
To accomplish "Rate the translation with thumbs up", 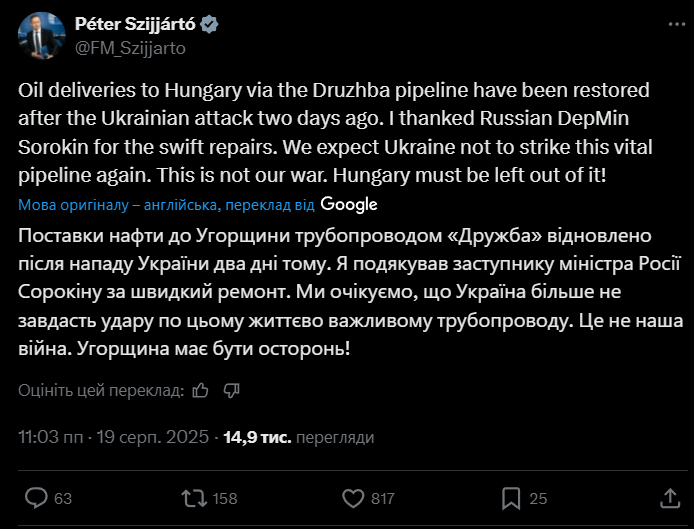I will point(200,390).
